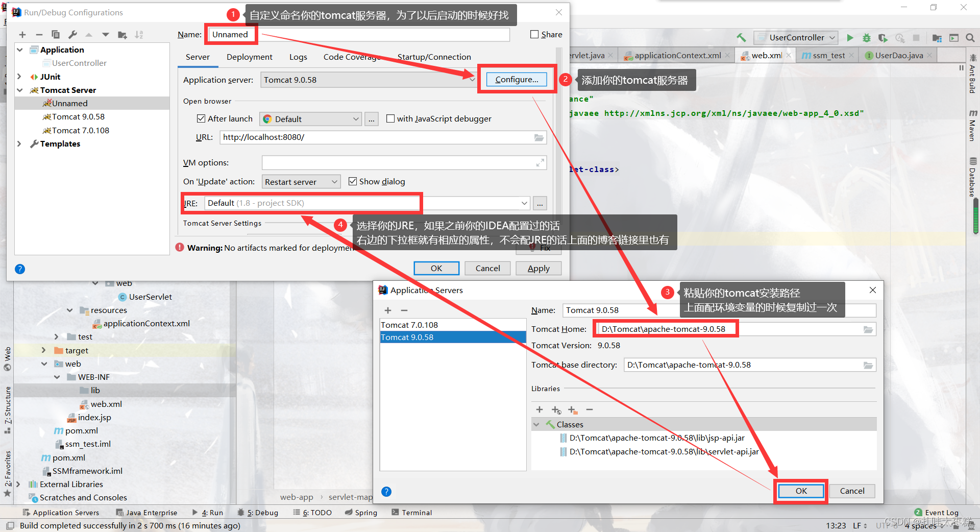
Task: Select the Server tab
Action: click(x=198, y=57)
